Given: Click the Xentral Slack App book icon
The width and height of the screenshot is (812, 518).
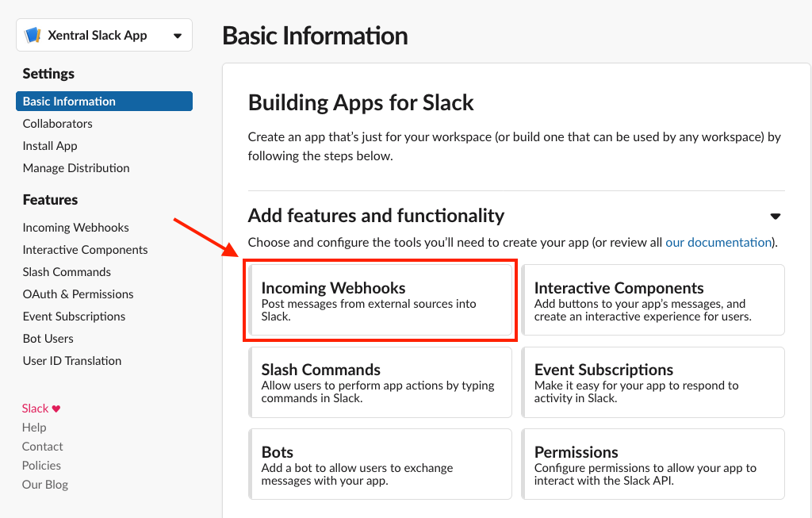Looking at the screenshot, I should point(33,35).
